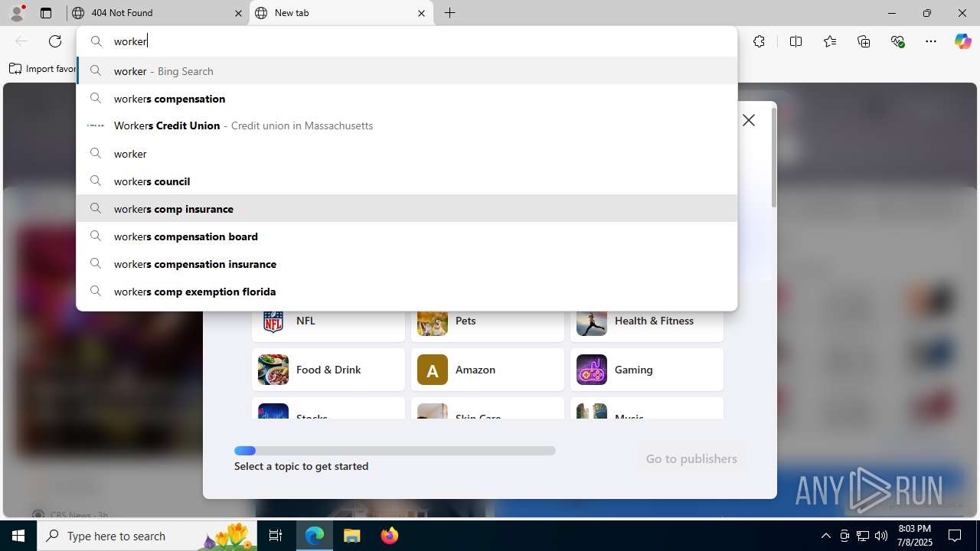Open the notification center icon
Viewport: 980px width, 551px height.
coord(955,536)
